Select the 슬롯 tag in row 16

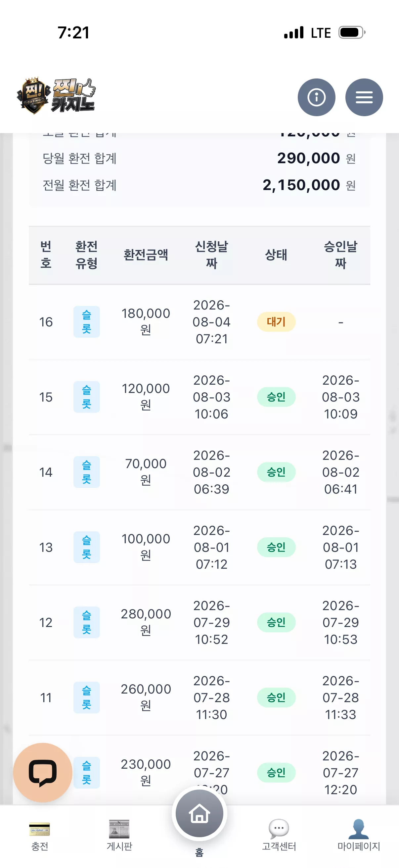click(x=87, y=322)
